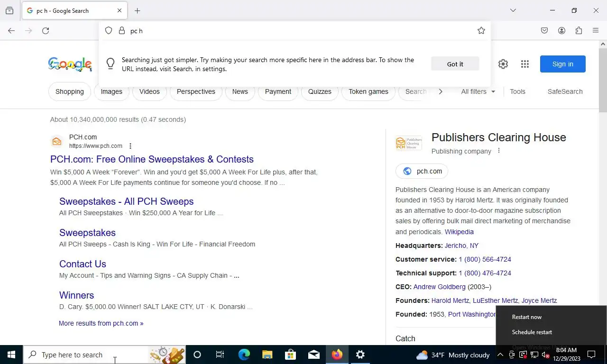This screenshot has width=607, height=364.
Task: Close the 'pc h - Google Search' tab
Action: 120,10
